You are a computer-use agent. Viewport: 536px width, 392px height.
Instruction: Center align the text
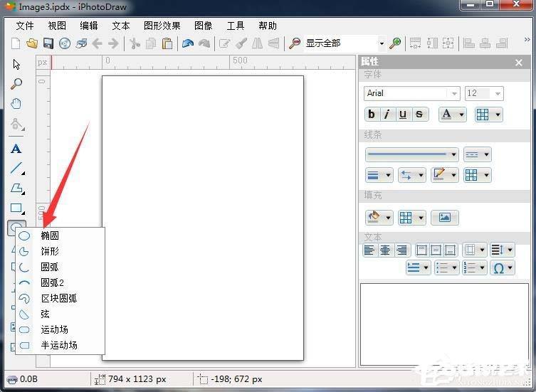(x=385, y=250)
